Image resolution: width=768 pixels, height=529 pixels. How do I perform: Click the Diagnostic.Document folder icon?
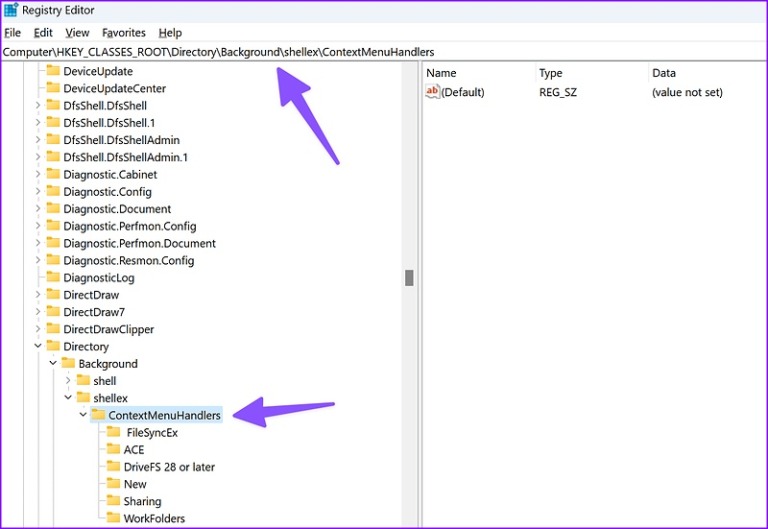(53, 208)
